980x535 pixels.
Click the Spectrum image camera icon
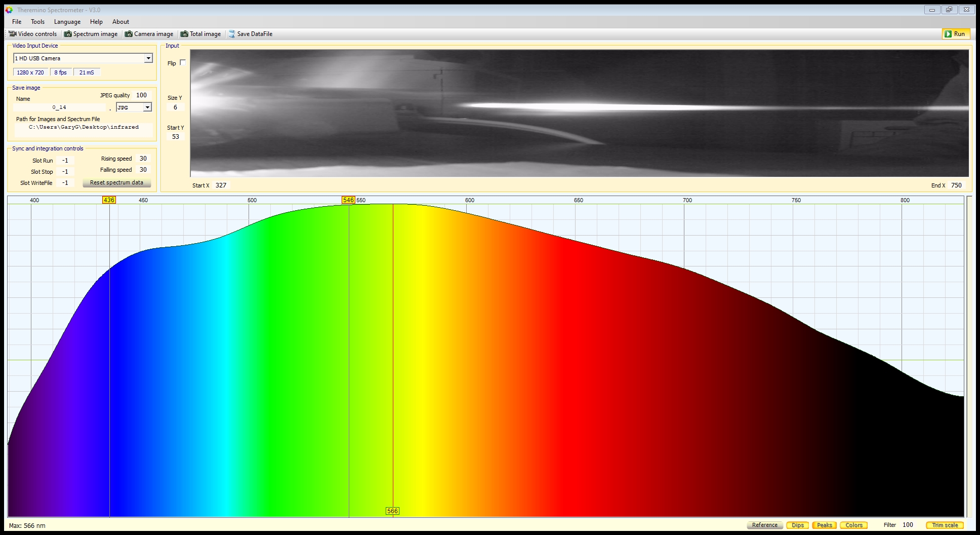pyautogui.click(x=68, y=34)
